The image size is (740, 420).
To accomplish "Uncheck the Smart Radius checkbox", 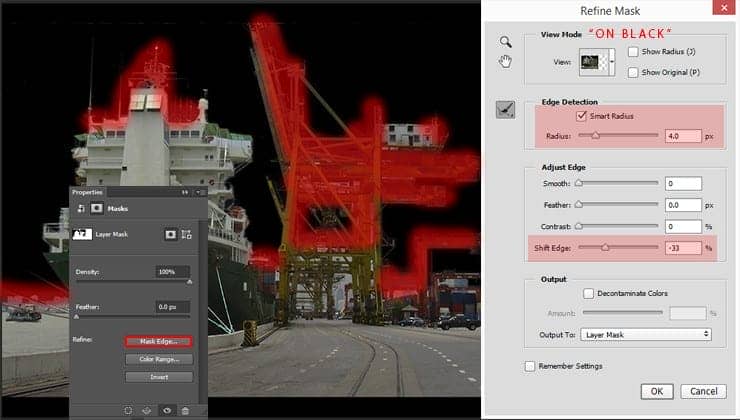I will pyautogui.click(x=581, y=116).
